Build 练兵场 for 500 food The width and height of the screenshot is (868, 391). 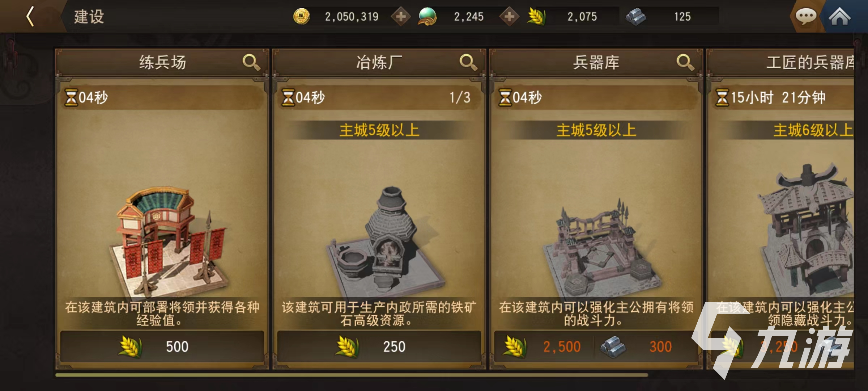pos(162,346)
